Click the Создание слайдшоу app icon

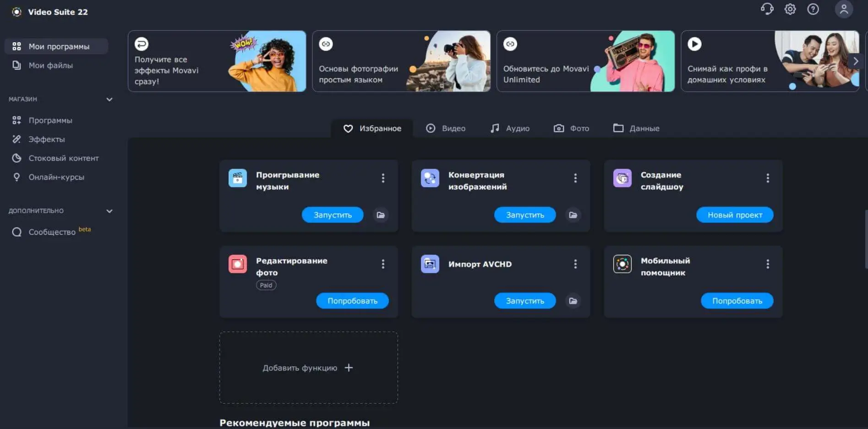(622, 178)
